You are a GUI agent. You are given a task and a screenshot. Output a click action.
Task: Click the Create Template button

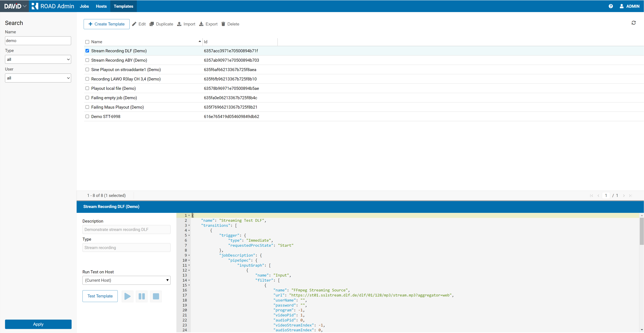(106, 24)
